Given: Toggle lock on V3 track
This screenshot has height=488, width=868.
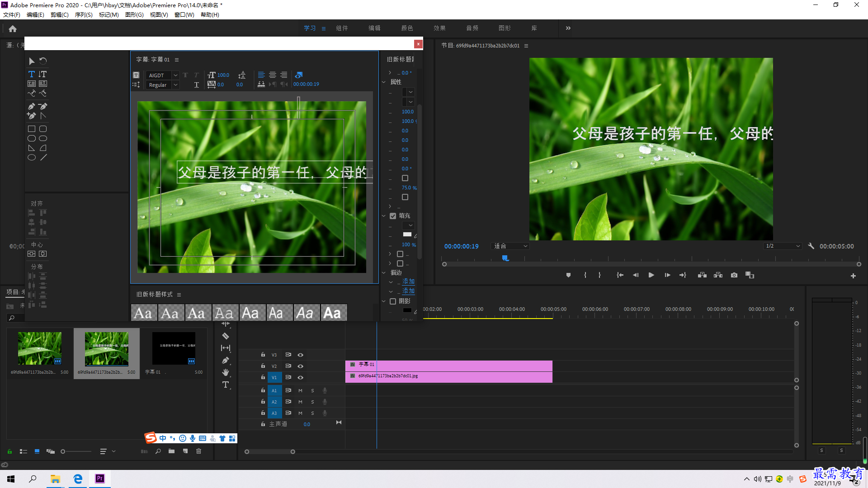Looking at the screenshot, I should 263,355.
